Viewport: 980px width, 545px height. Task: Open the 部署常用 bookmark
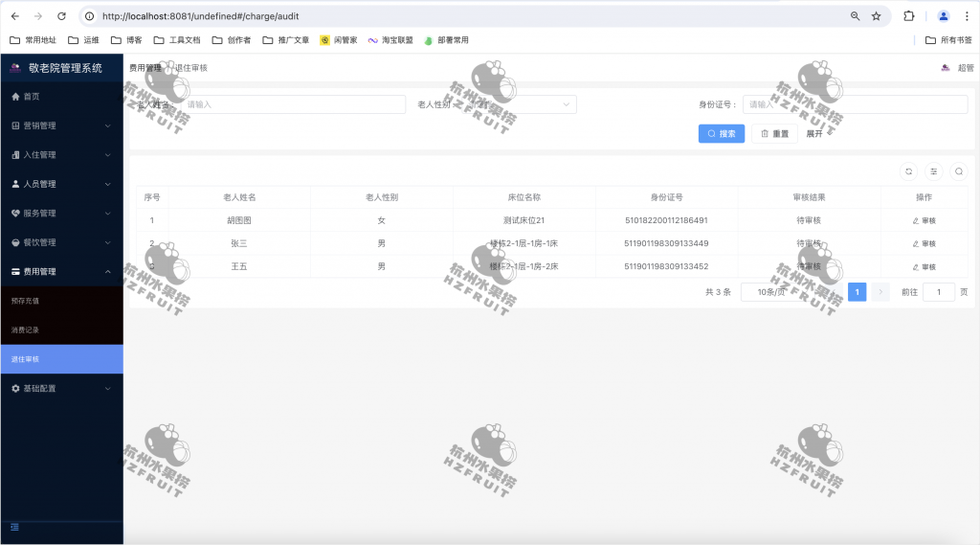(x=446, y=40)
